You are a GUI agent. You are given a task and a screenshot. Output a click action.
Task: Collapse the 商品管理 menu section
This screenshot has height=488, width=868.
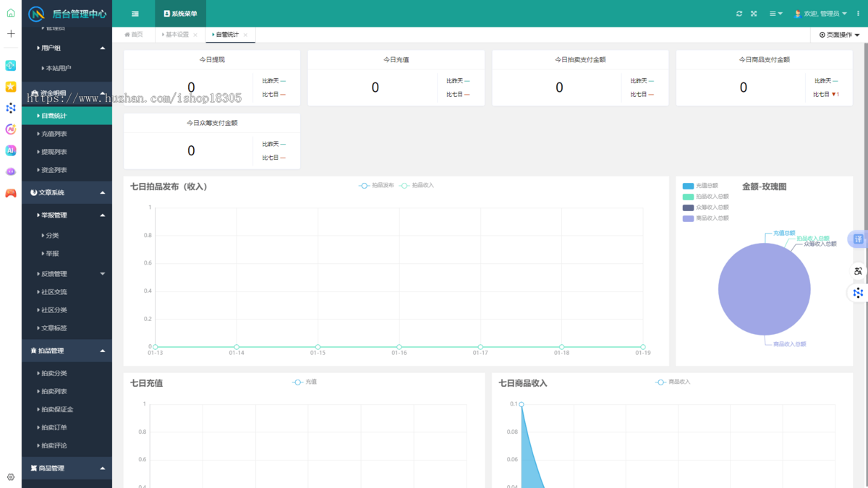(x=67, y=468)
